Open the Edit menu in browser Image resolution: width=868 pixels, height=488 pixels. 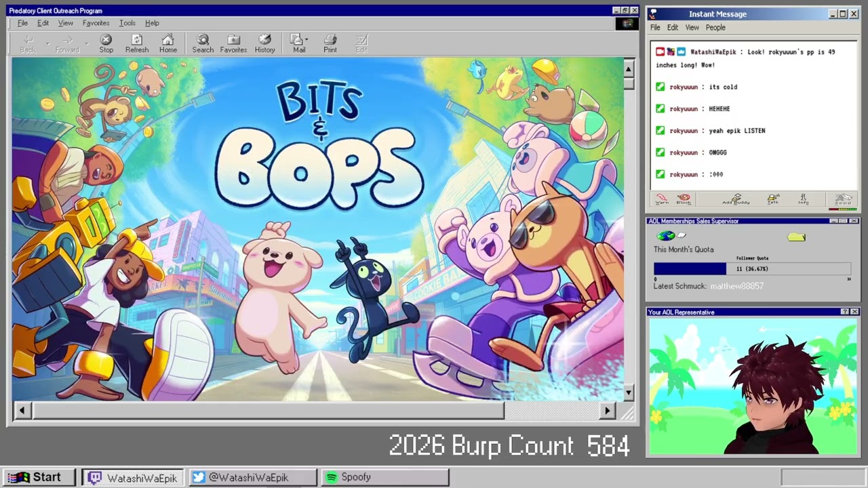(x=43, y=23)
